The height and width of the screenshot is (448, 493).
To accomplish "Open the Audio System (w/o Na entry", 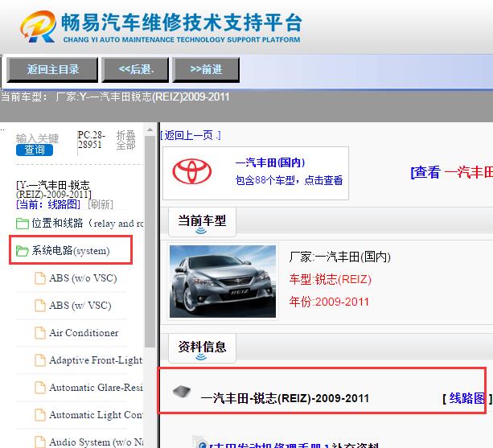I will (x=97, y=442).
